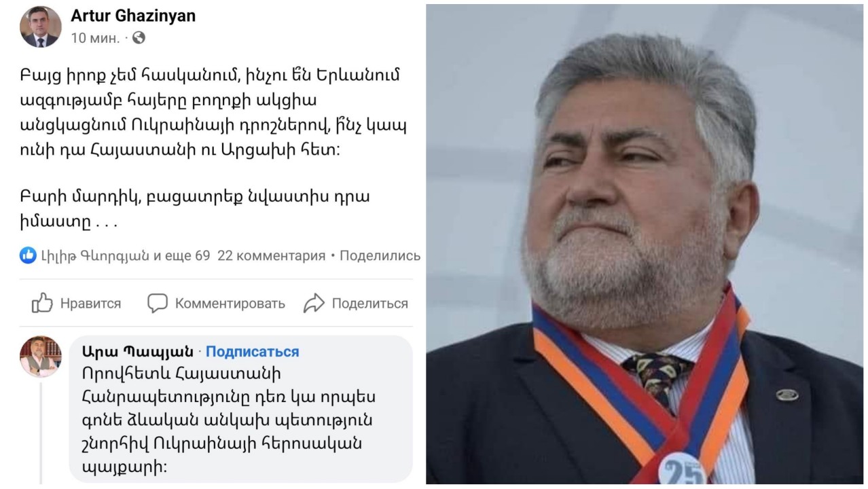
Task: Click the speech bubble comment icon
Action: [158, 303]
